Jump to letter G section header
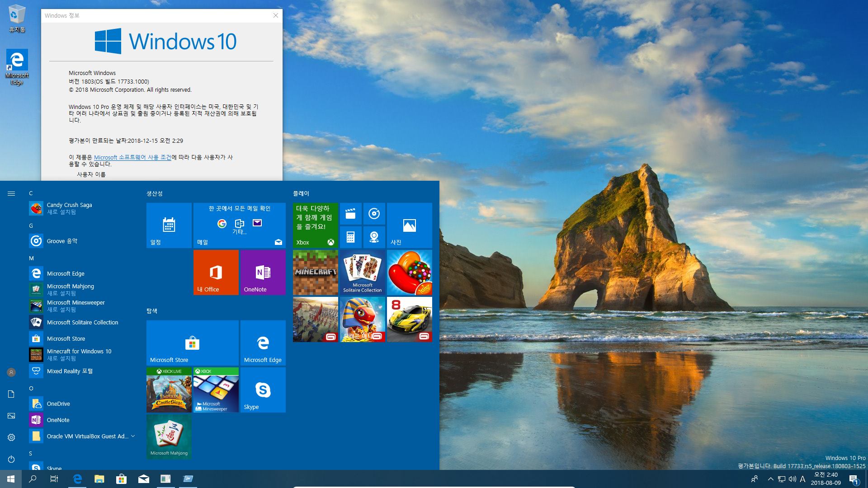The height and width of the screenshot is (488, 868). pyautogui.click(x=31, y=226)
